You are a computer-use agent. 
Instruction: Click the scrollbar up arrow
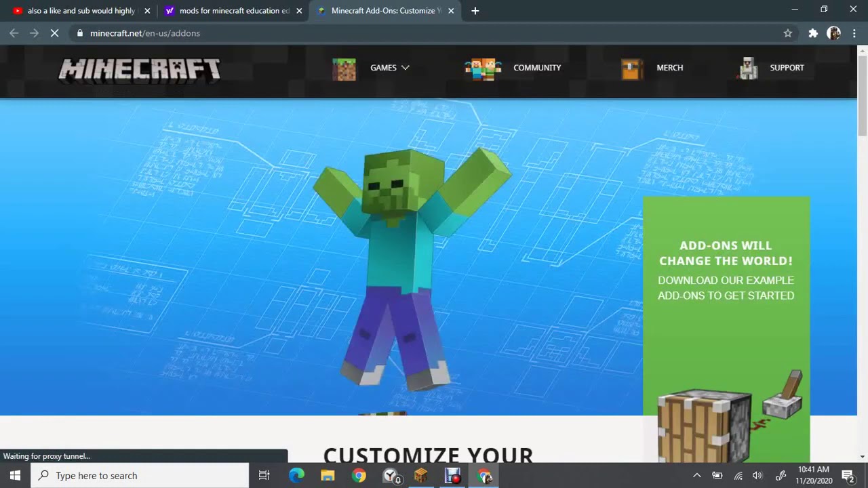click(863, 49)
